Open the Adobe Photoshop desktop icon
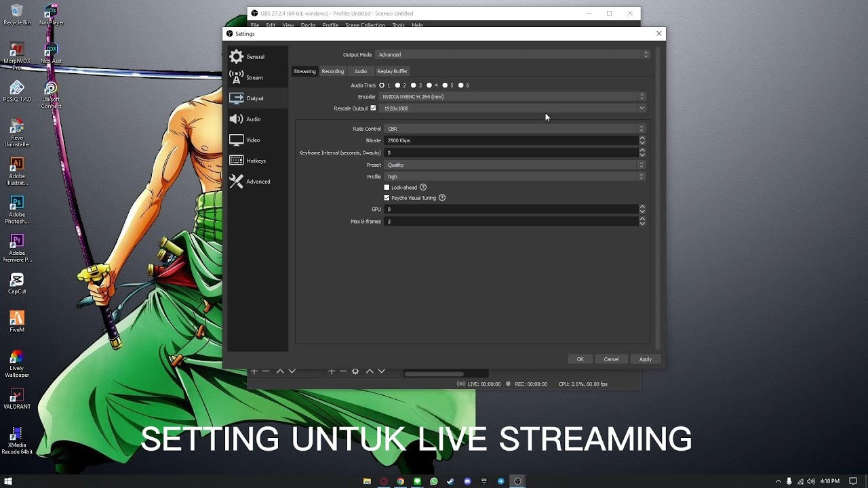Viewport: 868px width, 488px height. click(x=17, y=210)
